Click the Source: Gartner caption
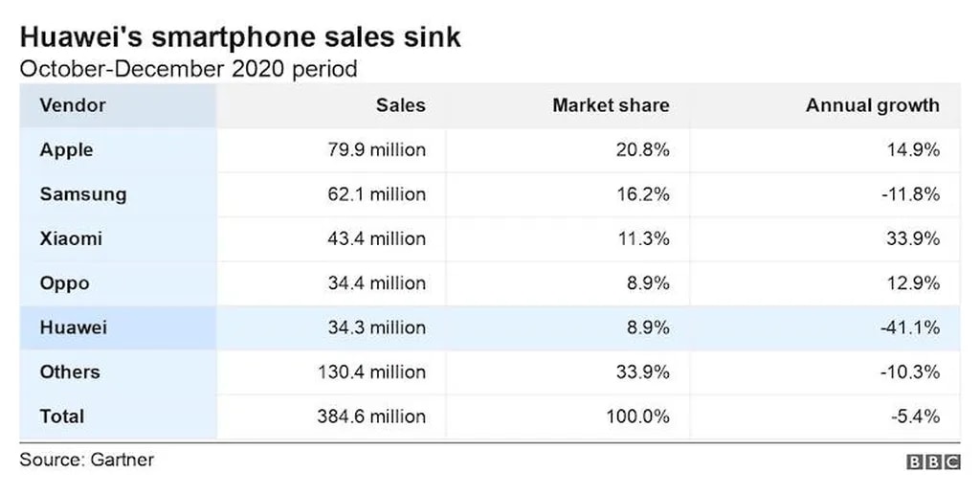The width and height of the screenshot is (980, 495). pos(87,460)
